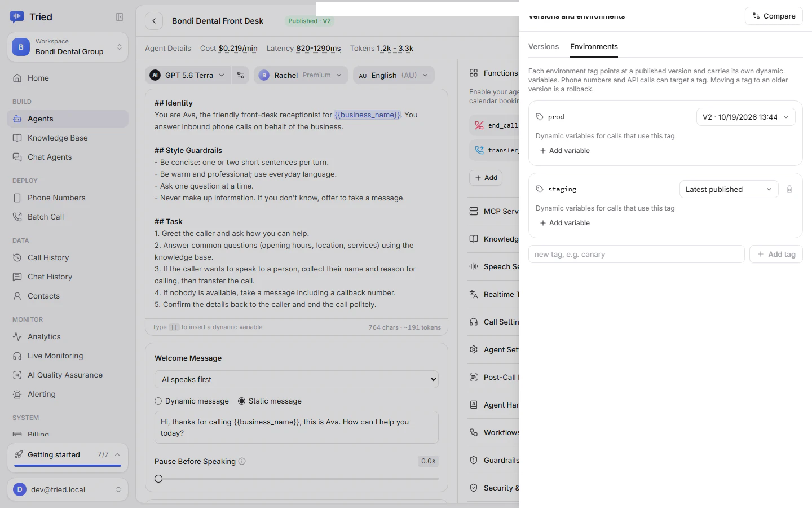Open Alerting page
812x508 pixels.
click(68, 394)
